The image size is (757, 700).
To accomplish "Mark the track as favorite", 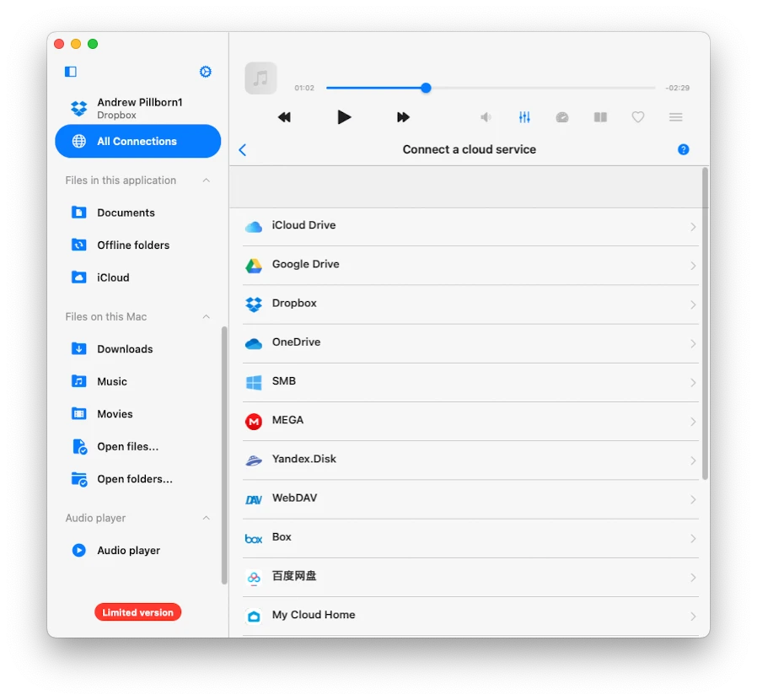I will (x=638, y=117).
